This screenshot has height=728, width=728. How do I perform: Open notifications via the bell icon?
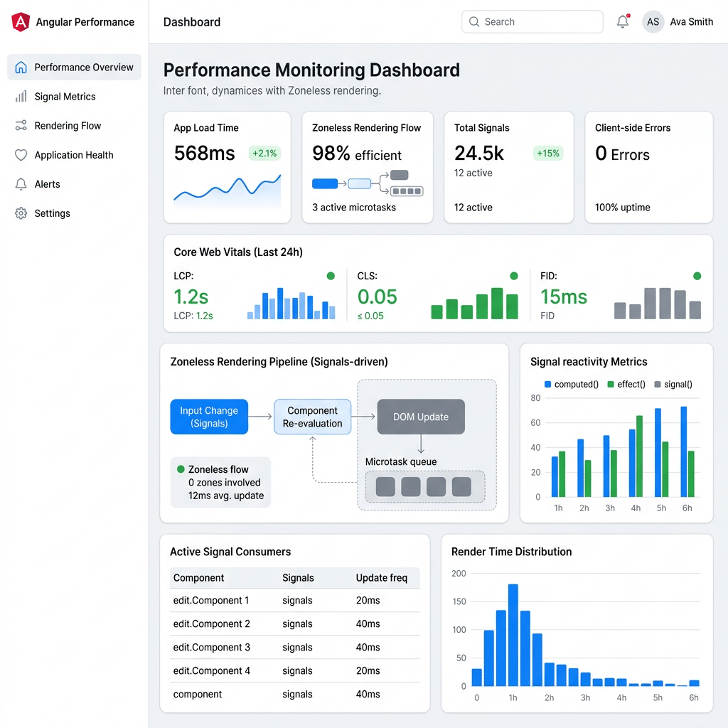[x=623, y=21]
